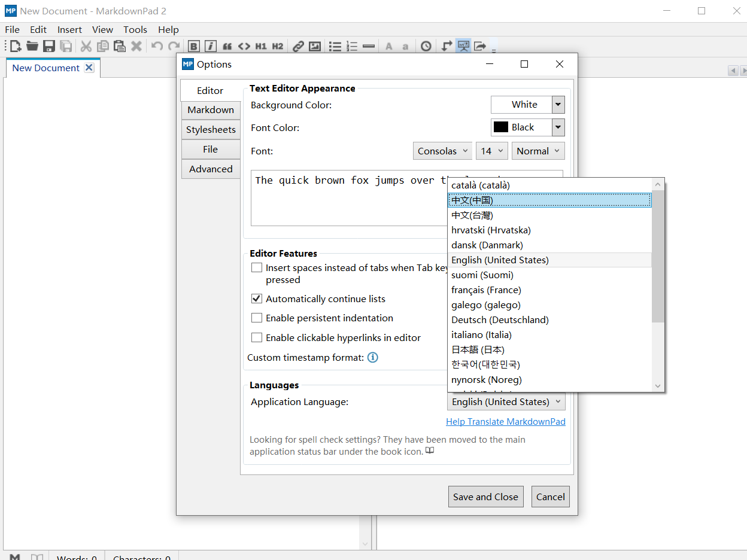This screenshot has width=747, height=560.
Task: Choose 中文(中国) from the language list
Action: (549, 200)
